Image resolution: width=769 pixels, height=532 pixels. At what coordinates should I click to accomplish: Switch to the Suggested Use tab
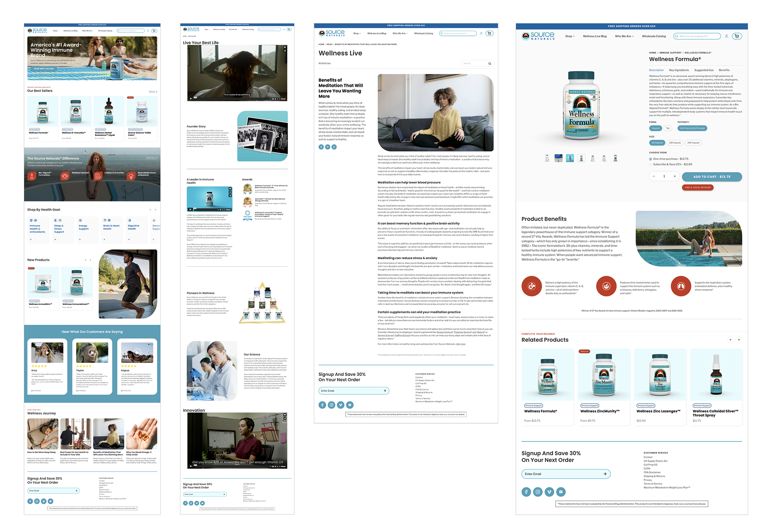(x=704, y=70)
